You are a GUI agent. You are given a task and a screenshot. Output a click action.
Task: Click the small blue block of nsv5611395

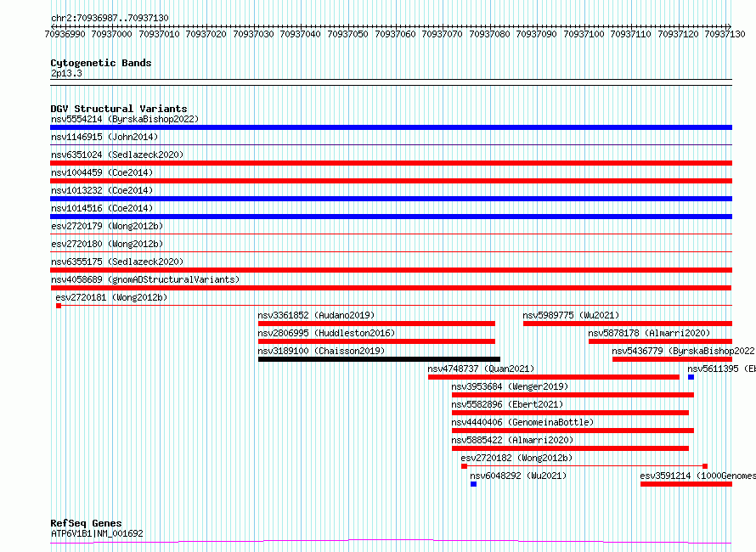[691, 377]
